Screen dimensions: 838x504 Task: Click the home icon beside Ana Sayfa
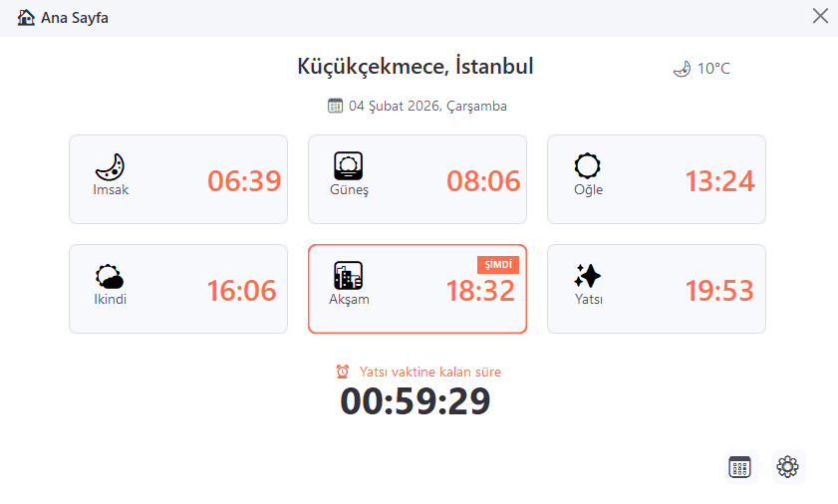pyautogui.click(x=27, y=16)
